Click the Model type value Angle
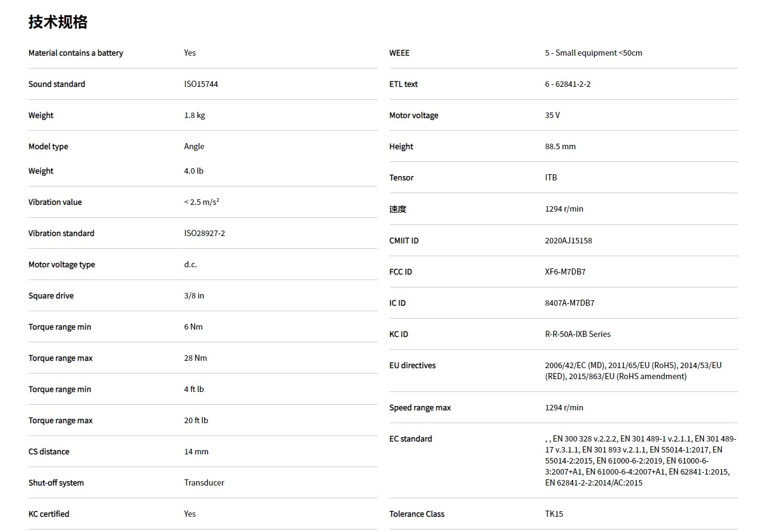 pyautogui.click(x=194, y=146)
